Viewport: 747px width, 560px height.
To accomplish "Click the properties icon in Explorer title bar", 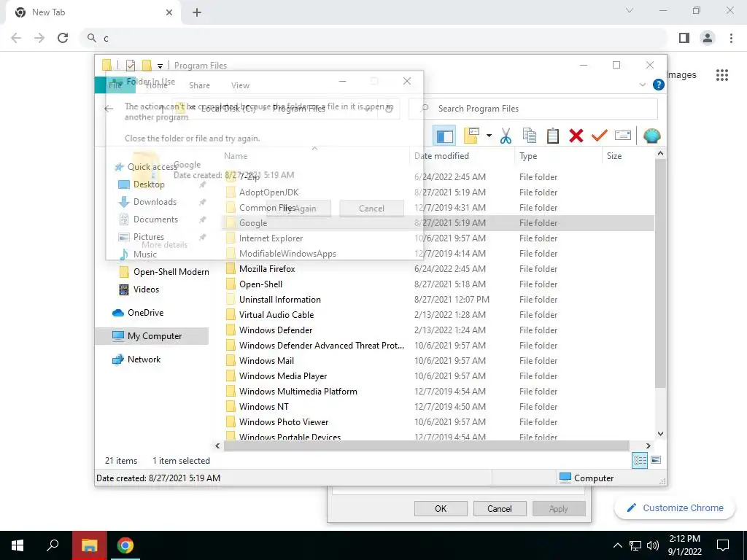I will tap(131, 65).
